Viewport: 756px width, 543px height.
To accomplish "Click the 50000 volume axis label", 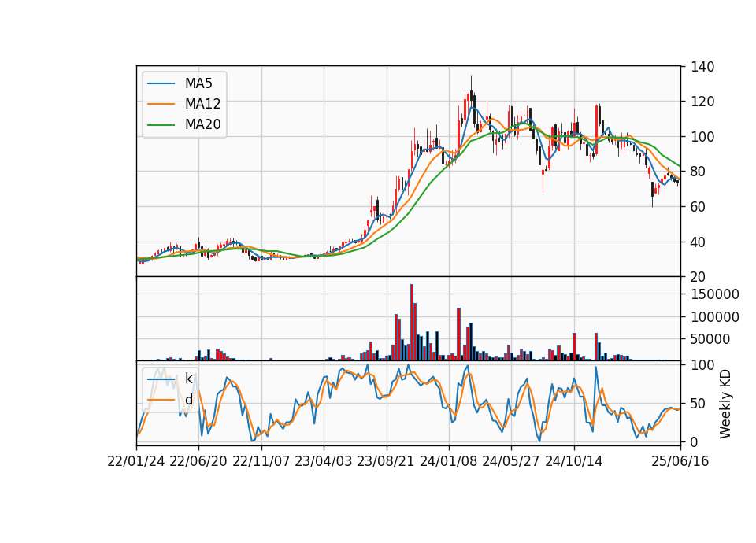I will click(710, 339).
